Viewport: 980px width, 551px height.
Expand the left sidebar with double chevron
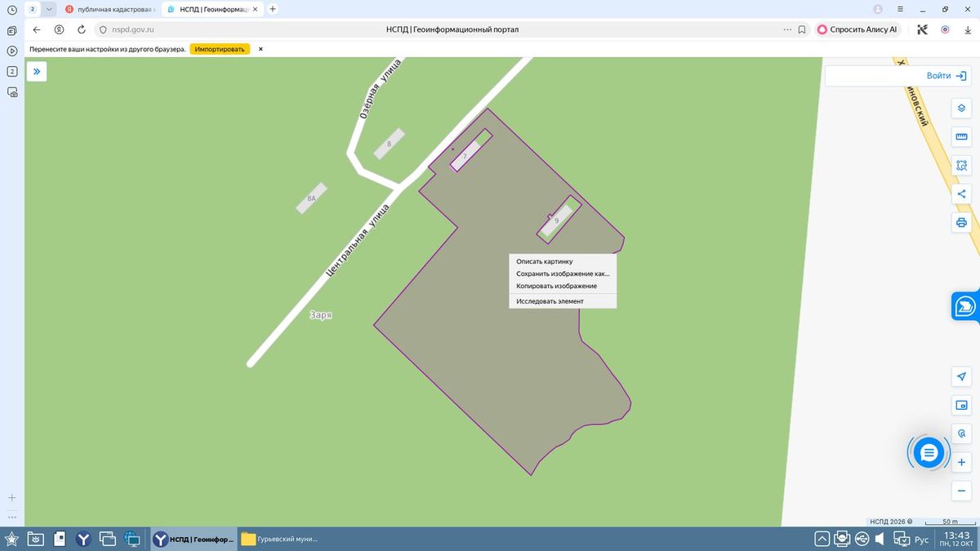[37, 72]
